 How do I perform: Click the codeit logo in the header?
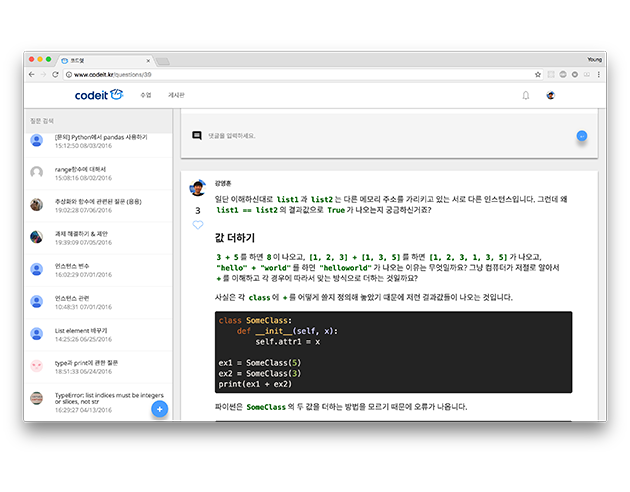click(x=98, y=95)
